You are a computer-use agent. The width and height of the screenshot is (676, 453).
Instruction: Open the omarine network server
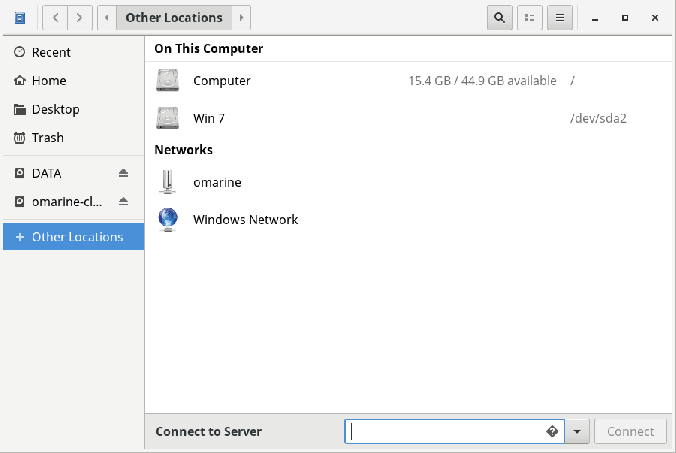167,183
